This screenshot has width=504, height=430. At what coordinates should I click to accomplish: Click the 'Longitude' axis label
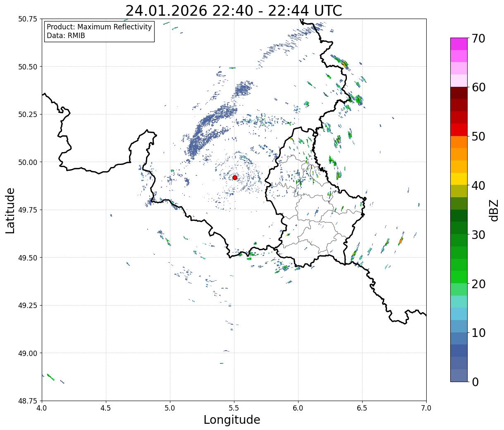(x=232, y=420)
